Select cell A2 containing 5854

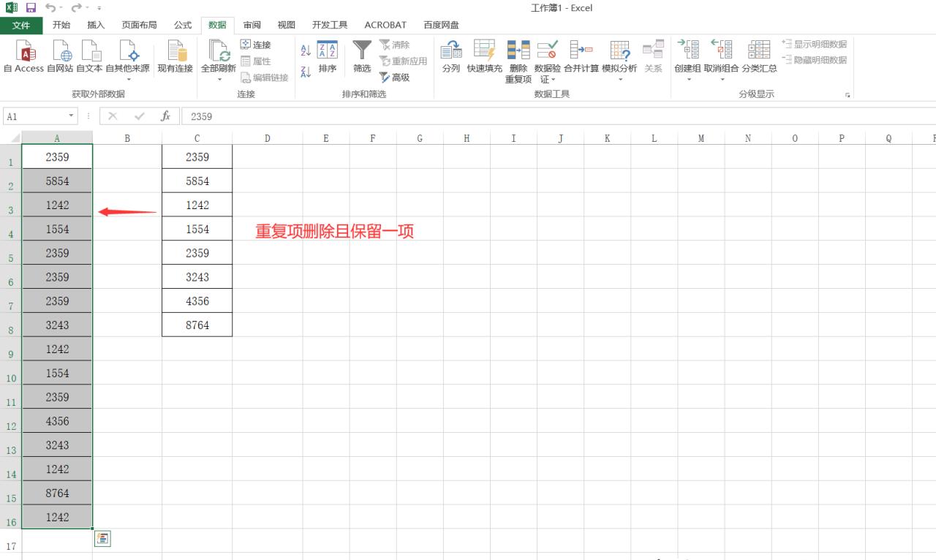tap(57, 181)
